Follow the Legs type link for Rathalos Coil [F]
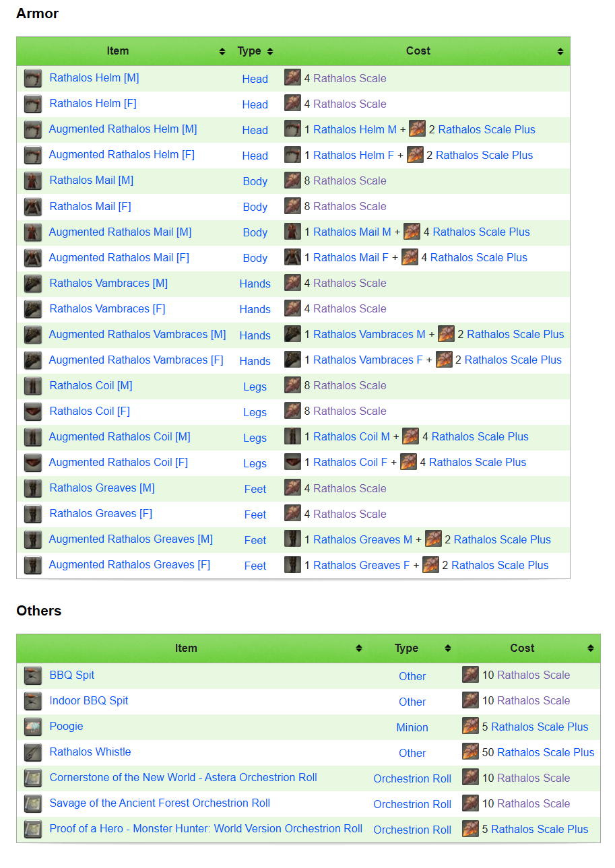The image size is (615, 868). click(255, 412)
